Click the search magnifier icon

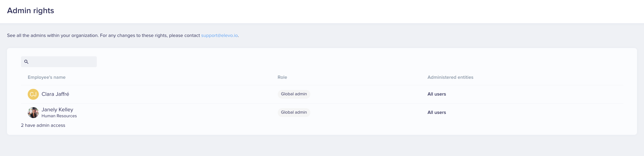26,62
